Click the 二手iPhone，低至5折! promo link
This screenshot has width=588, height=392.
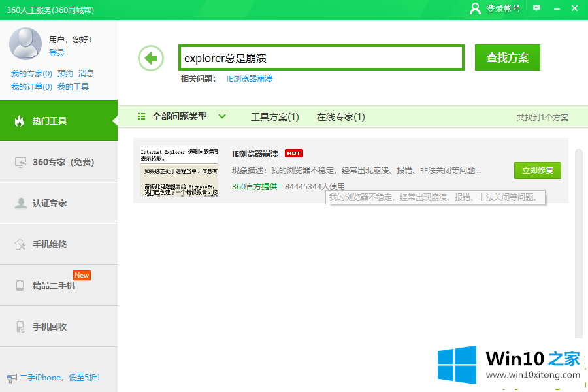click(x=59, y=378)
